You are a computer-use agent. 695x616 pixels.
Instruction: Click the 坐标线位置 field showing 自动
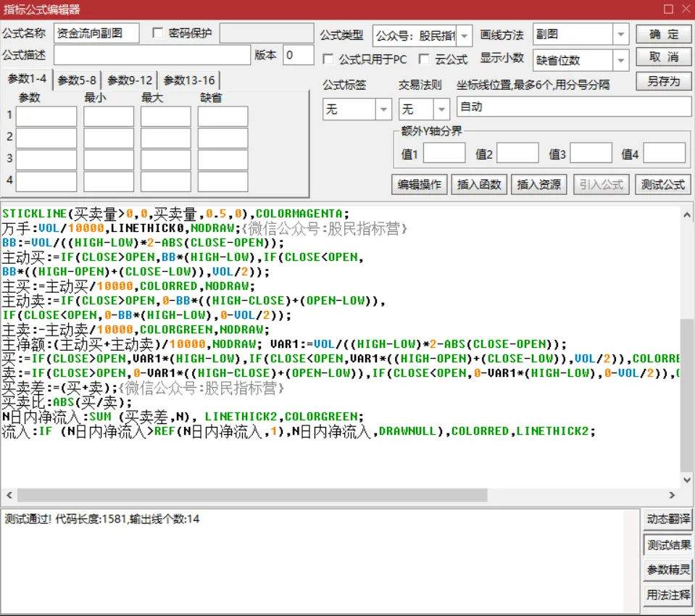pyautogui.click(x=573, y=107)
